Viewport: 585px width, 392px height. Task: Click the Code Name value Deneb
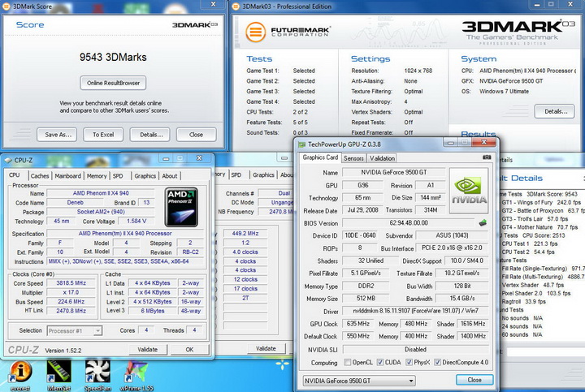click(x=75, y=202)
